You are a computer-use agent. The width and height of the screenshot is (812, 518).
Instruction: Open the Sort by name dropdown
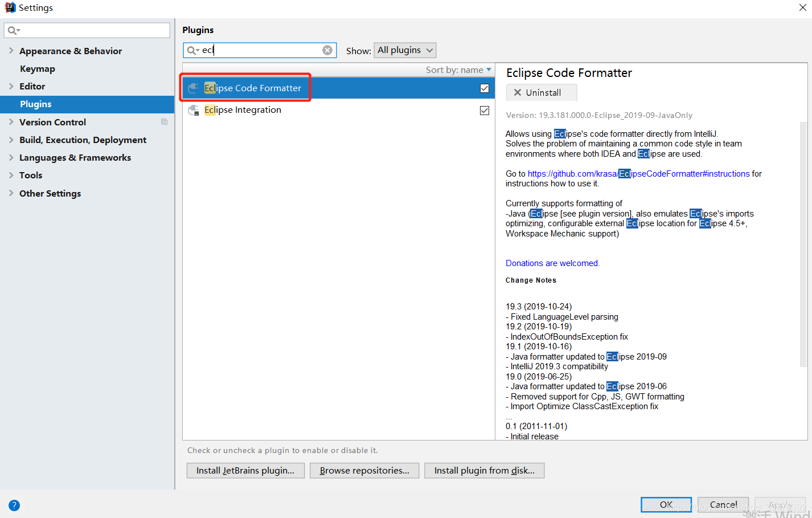458,70
